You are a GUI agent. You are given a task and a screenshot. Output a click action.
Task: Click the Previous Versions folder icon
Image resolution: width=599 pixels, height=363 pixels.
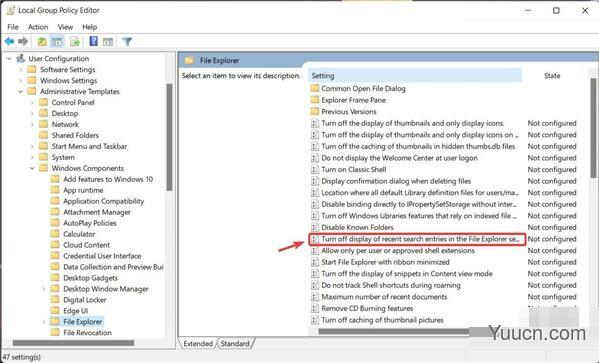[x=315, y=112]
